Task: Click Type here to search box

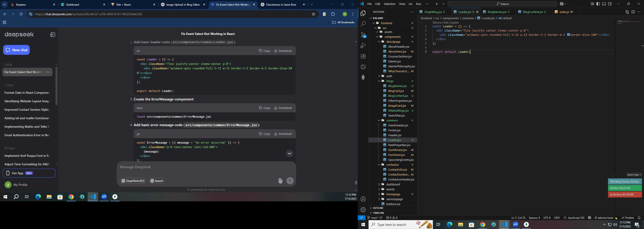Action: [x=401, y=225]
